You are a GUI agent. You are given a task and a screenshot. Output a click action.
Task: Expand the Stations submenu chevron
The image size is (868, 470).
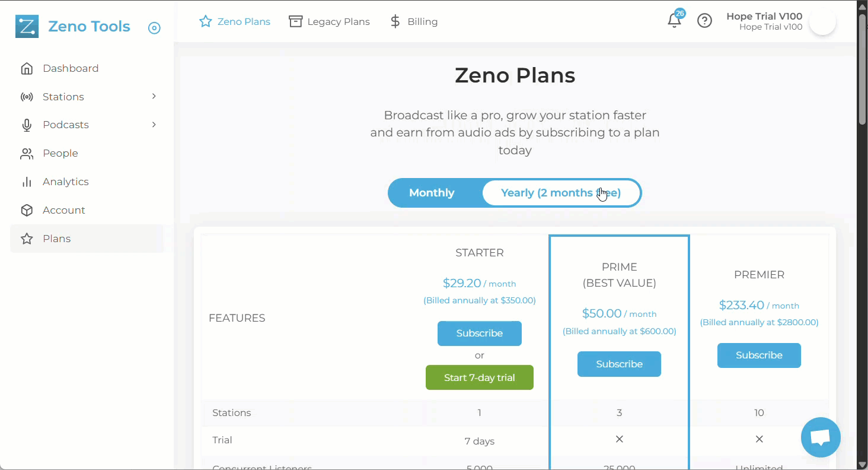coord(154,96)
